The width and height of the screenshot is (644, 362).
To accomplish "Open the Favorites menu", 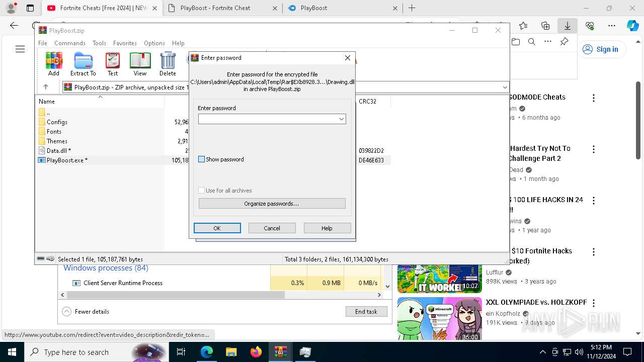I will (125, 43).
